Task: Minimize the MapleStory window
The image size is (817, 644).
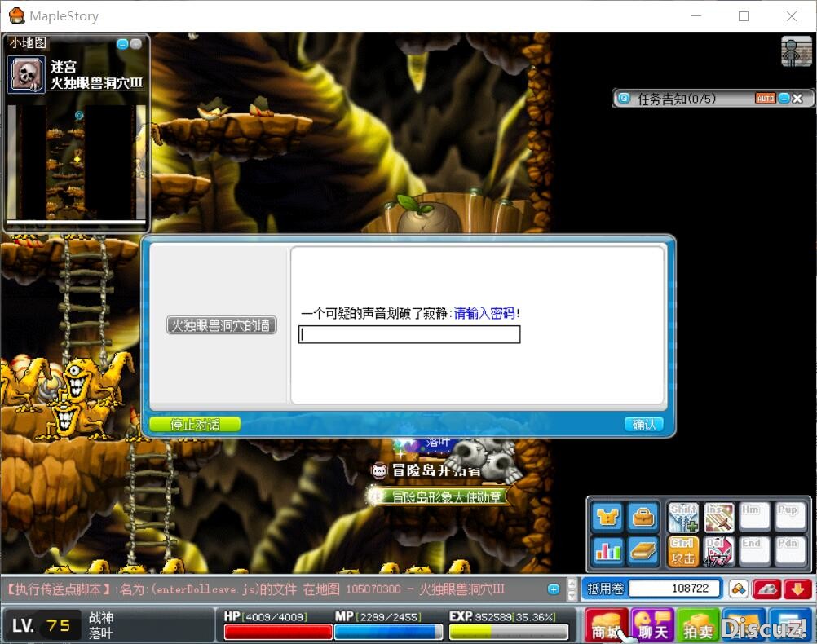Action: coord(696,16)
